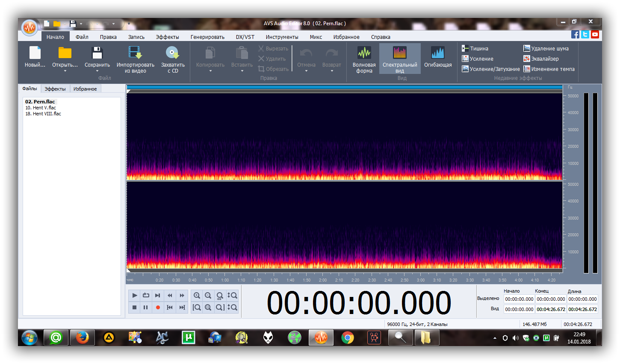
Task: Click the Выделено Начало time field
Action: coord(519,299)
